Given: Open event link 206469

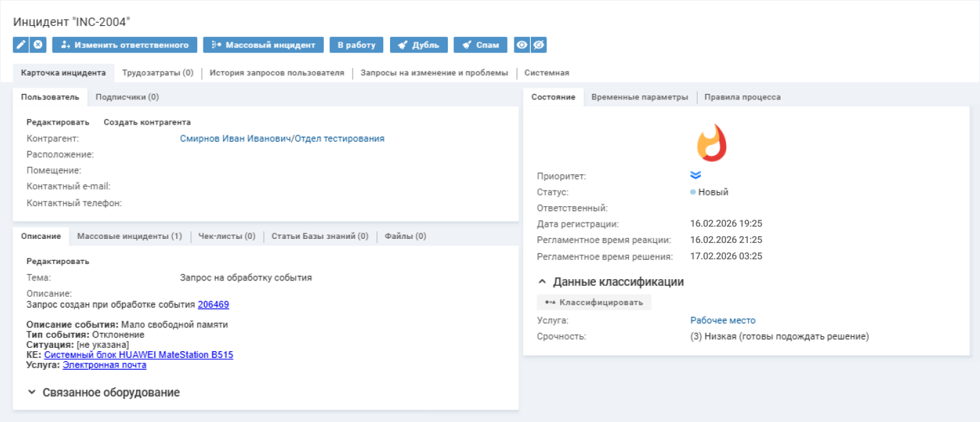Looking at the screenshot, I should [214, 304].
